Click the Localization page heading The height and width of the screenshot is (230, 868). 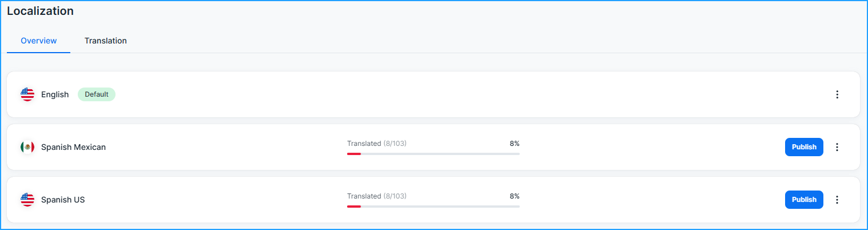pos(40,11)
